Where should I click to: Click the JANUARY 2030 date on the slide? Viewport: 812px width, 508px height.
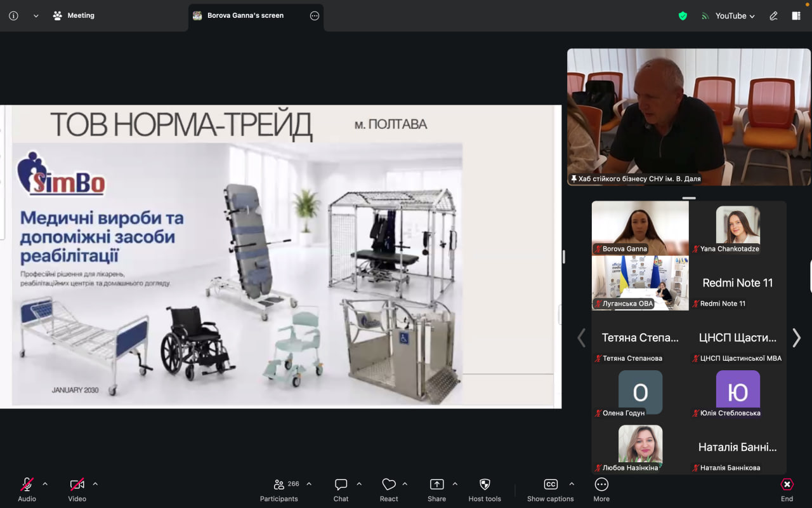click(x=75, y=390)
